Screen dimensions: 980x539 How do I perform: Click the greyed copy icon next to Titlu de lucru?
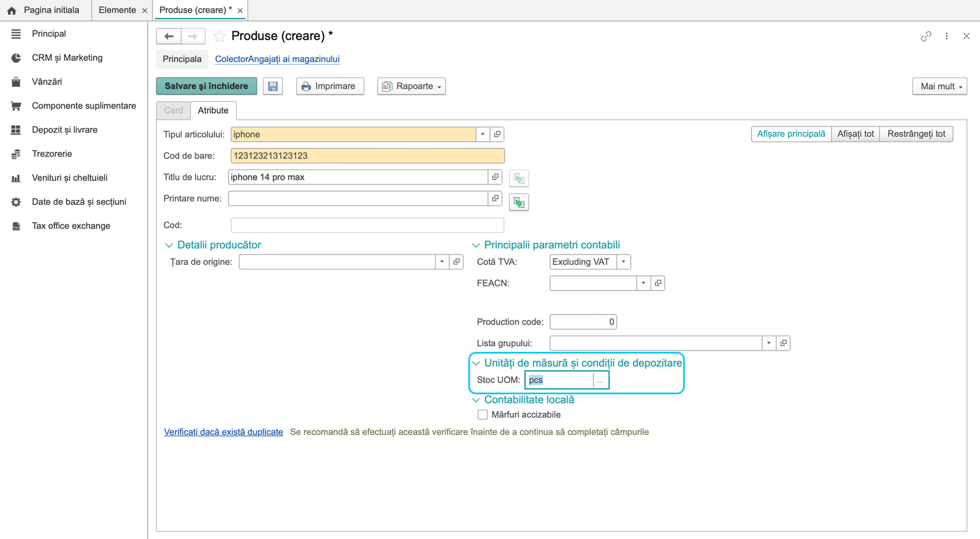(x=519, y=178)
